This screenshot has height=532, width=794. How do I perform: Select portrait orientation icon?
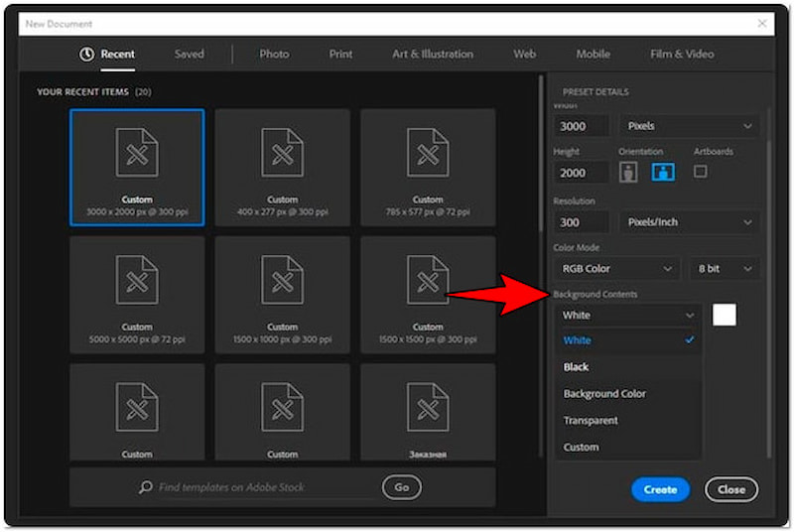point(628,172)
